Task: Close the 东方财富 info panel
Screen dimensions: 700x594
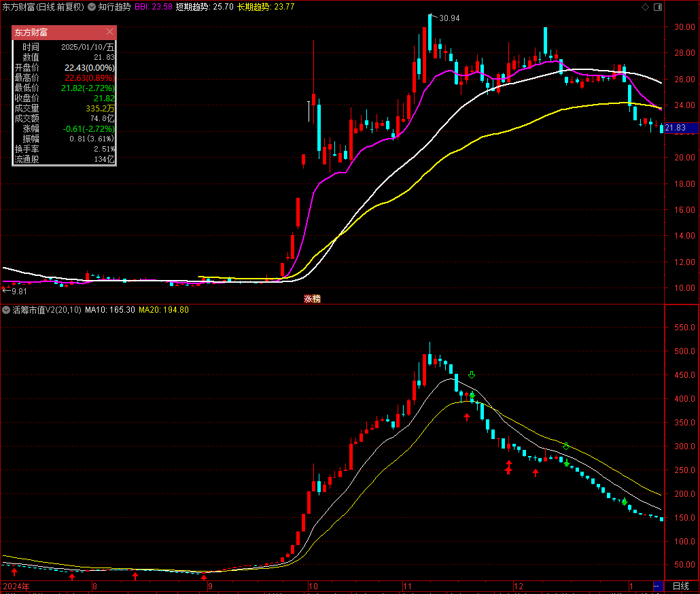Action: coord(110,32)
